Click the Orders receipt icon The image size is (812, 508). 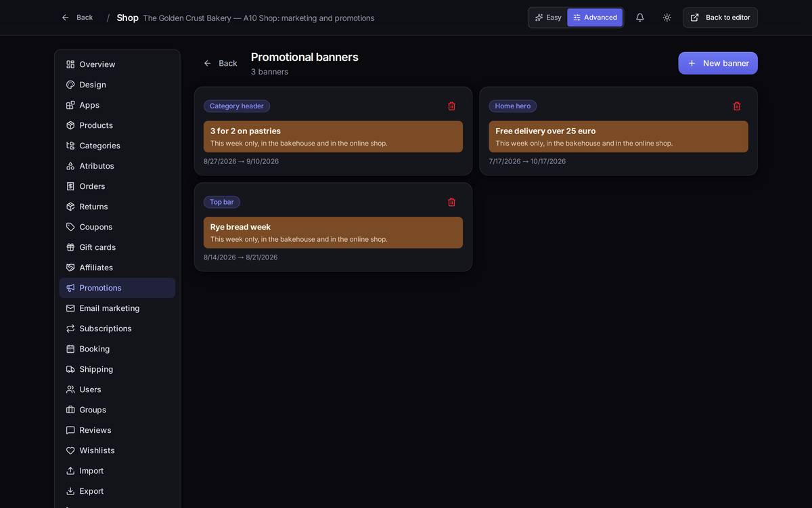[70, 186]
